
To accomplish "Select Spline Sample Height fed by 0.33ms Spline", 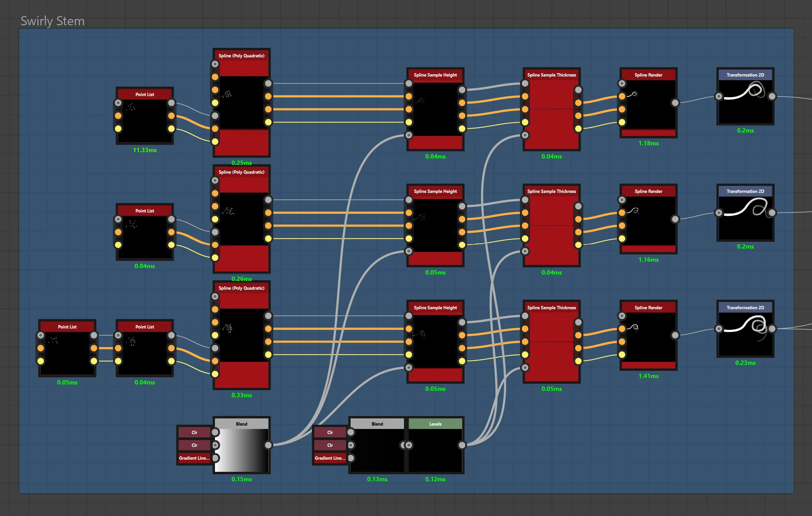I will coord(435,342).
